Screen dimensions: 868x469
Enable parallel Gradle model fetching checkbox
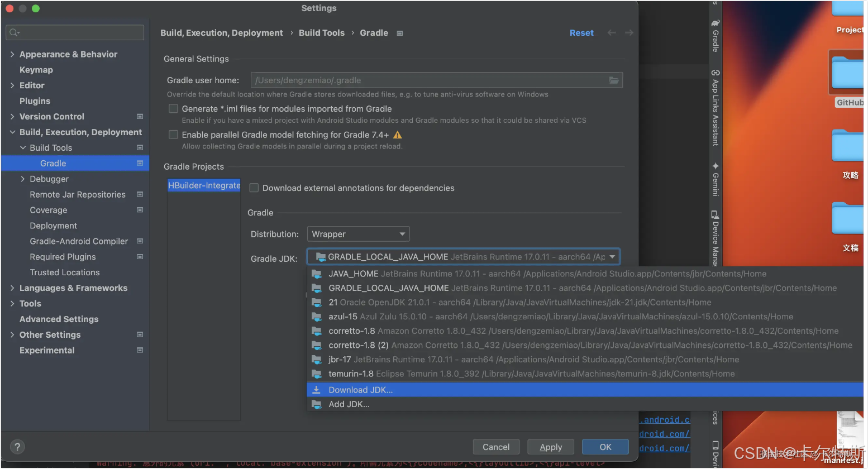click(x=174, y=135)
